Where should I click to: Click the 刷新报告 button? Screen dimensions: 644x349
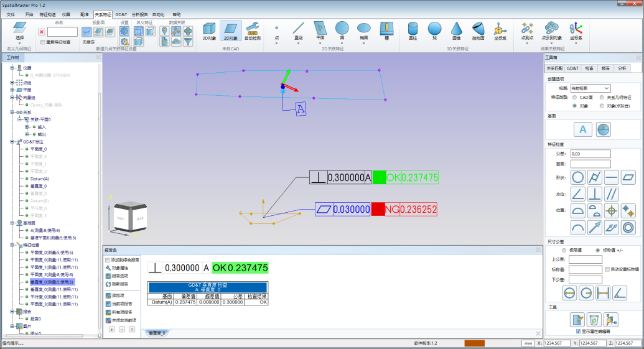(x=118, y=284)
